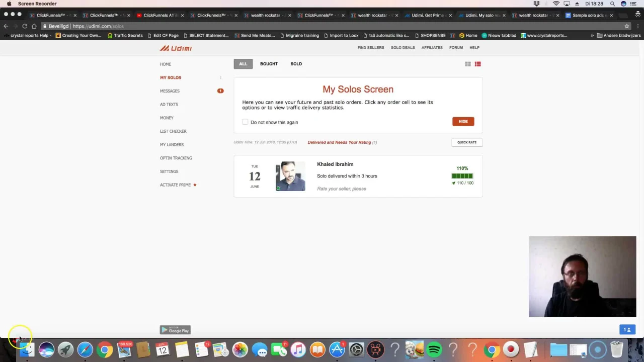Open MONEY in the sidebar

point(167,118)
